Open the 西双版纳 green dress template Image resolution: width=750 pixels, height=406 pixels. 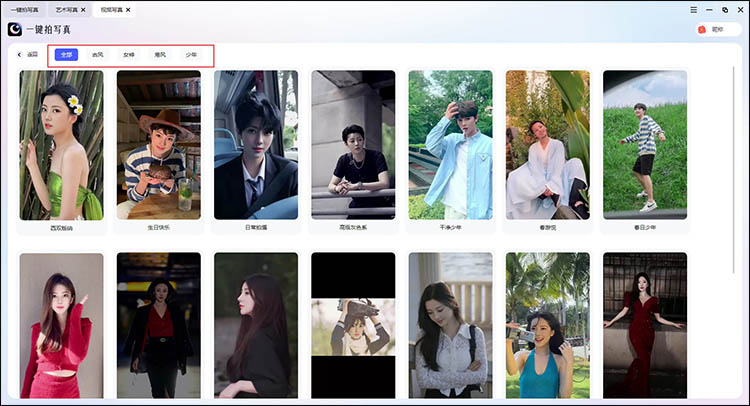tap(61, 145)
